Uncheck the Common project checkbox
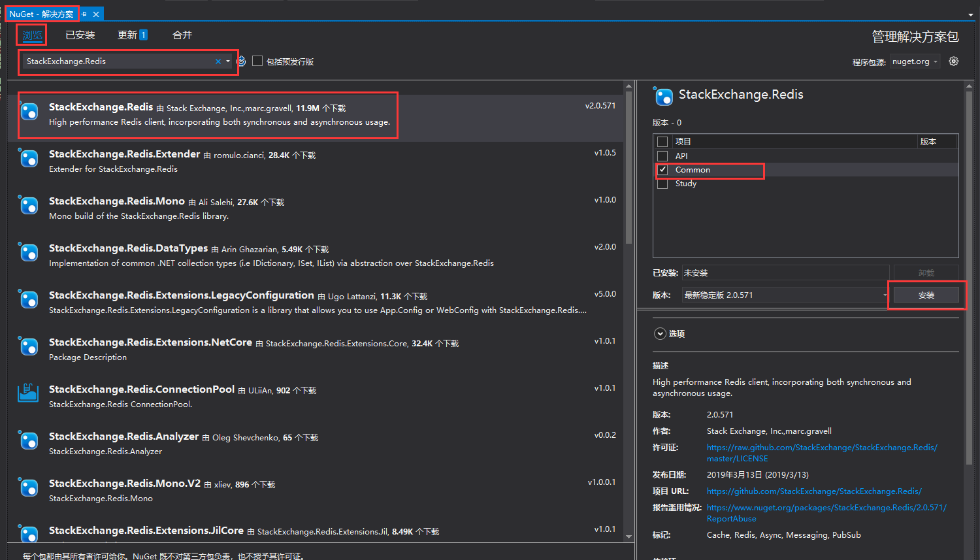This screenshot has width=980, height=560. 662,170
